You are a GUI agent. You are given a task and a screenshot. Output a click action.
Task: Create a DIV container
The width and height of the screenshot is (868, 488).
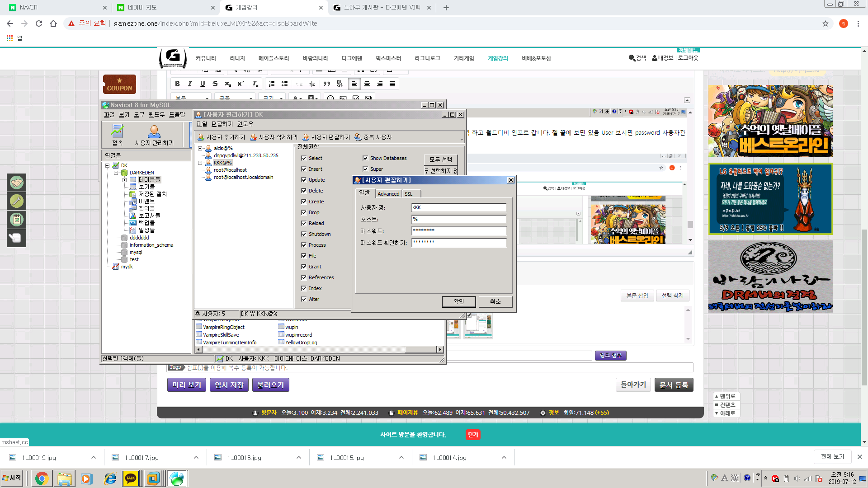point(340,84)
